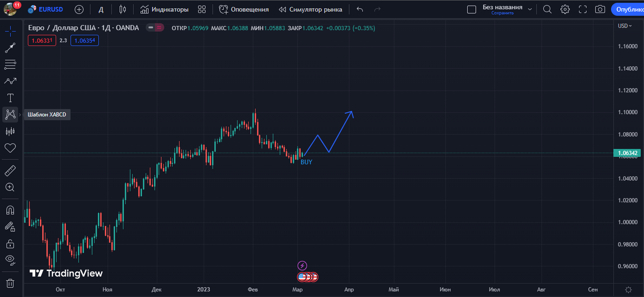Open the USD currency dropdown
Image resolution: width=644 pixels, height=297 pixels.
click(x=625, y=26)
